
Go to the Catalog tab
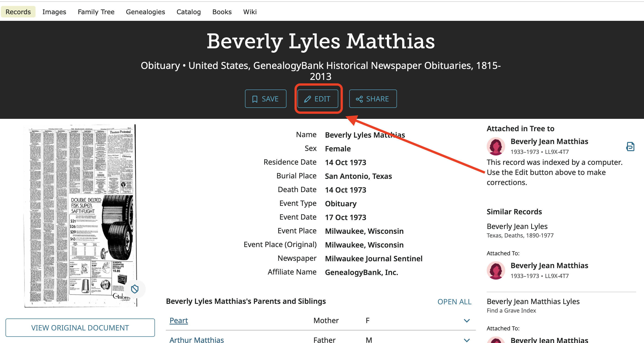[x=188, y=12]
